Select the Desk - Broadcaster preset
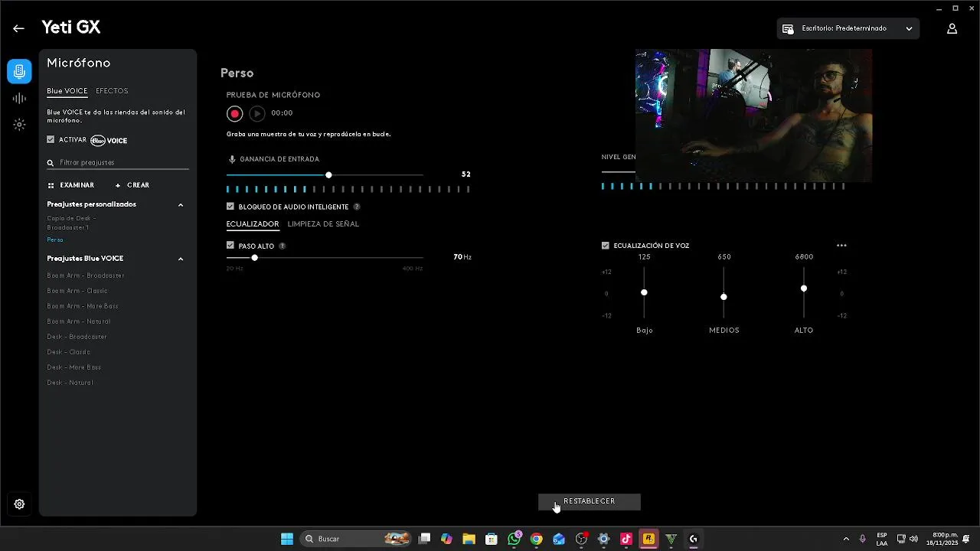This screenshot has width=980, height=551. pos(77,337)
